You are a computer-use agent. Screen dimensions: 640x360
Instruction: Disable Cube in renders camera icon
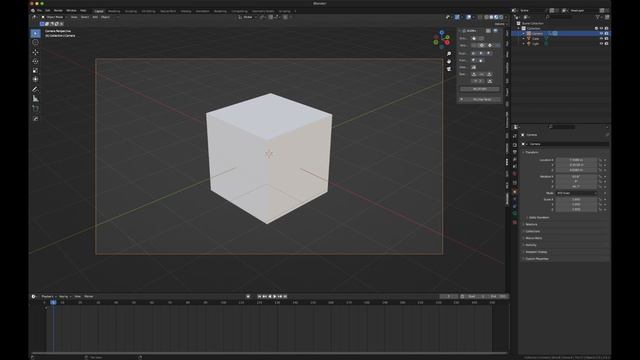click(x=607, y=38)
